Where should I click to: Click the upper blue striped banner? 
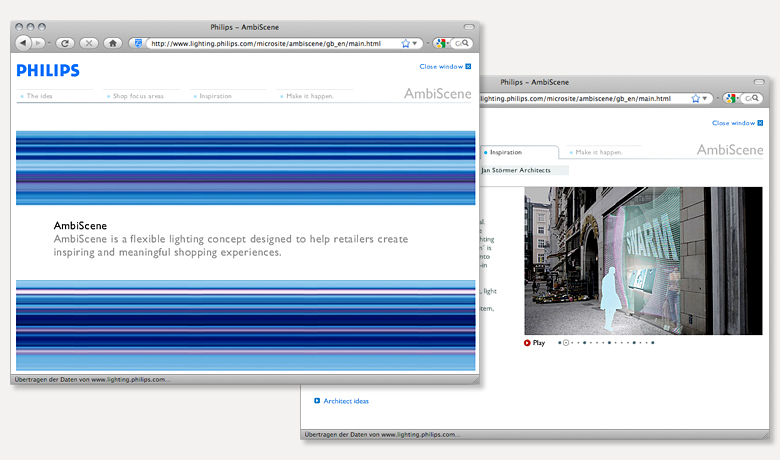pos(245,168)
